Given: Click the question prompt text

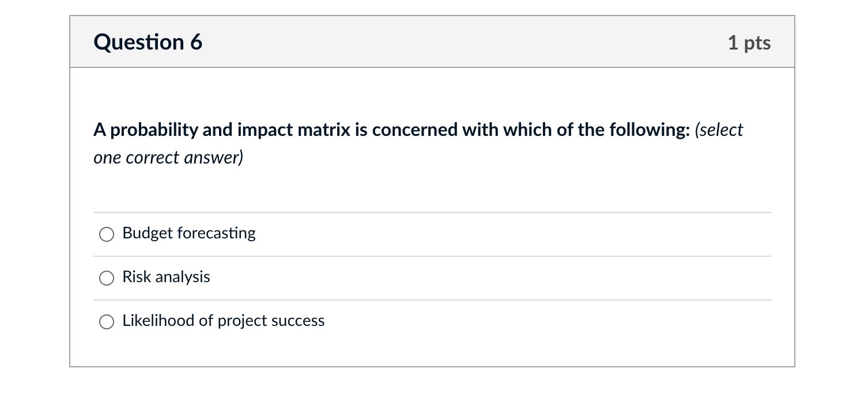Looking at the screenshot, I should tap(417, 130).
